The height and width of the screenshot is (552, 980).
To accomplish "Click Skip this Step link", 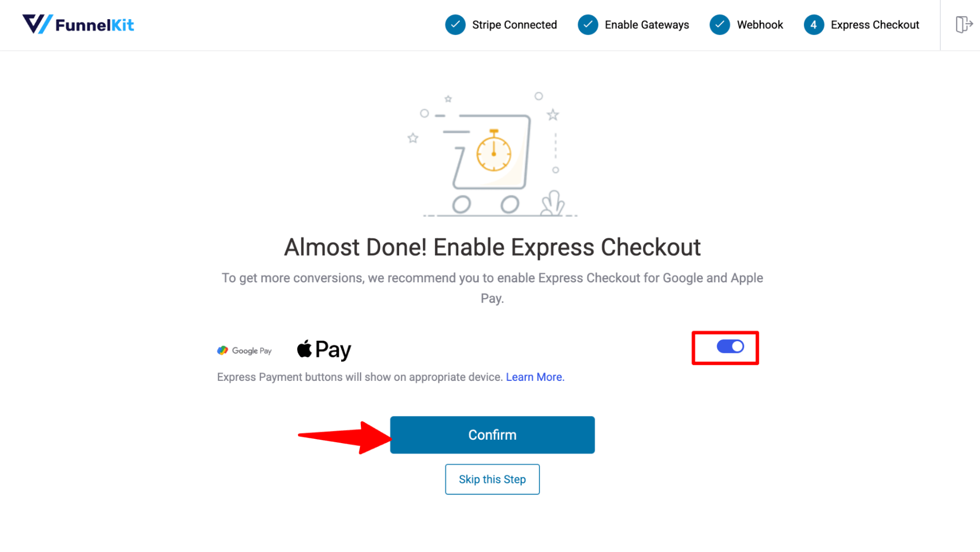I will (492, 479).
